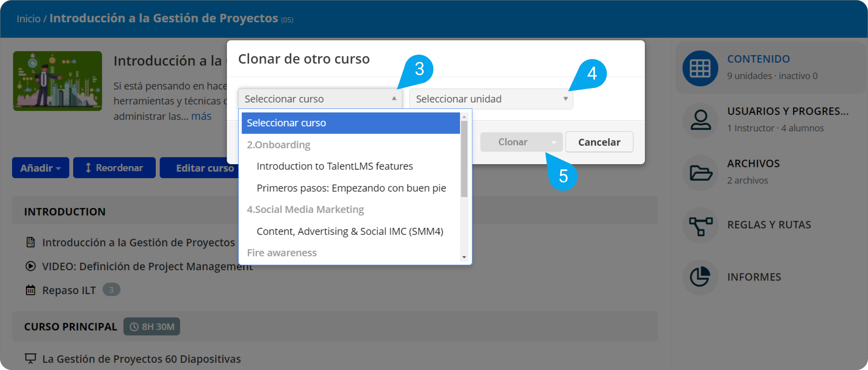Click the course list scrollbar down arrow
The width and height of the screenshot is (868, 370).
[464, 257]
